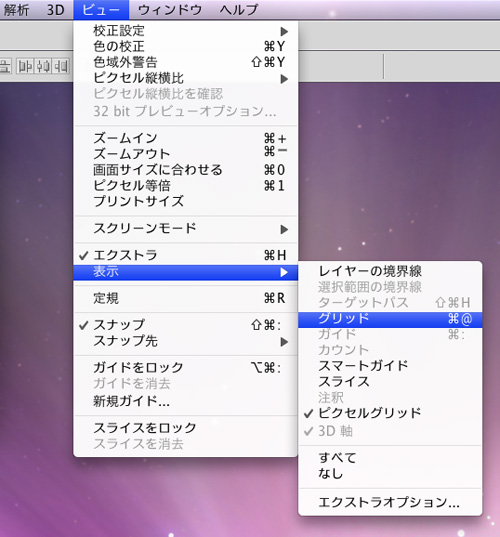Click the distribute horizontal centers icon

click(x=43, y=66)
